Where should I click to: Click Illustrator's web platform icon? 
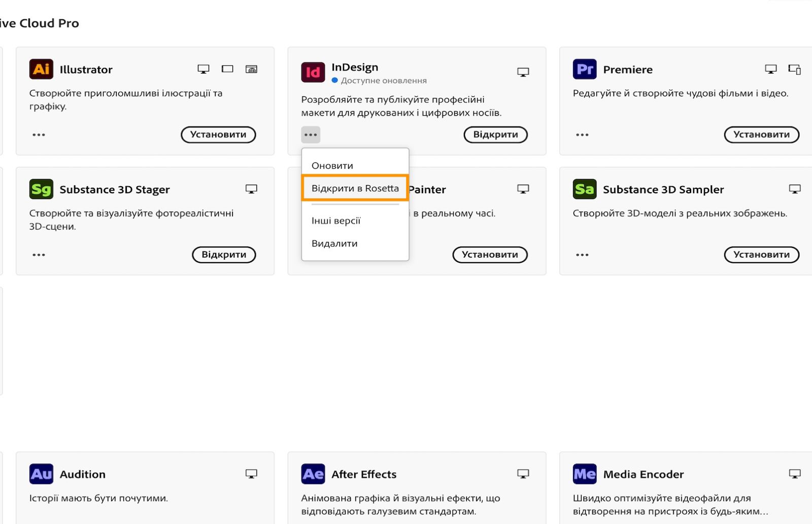point(251,69)
